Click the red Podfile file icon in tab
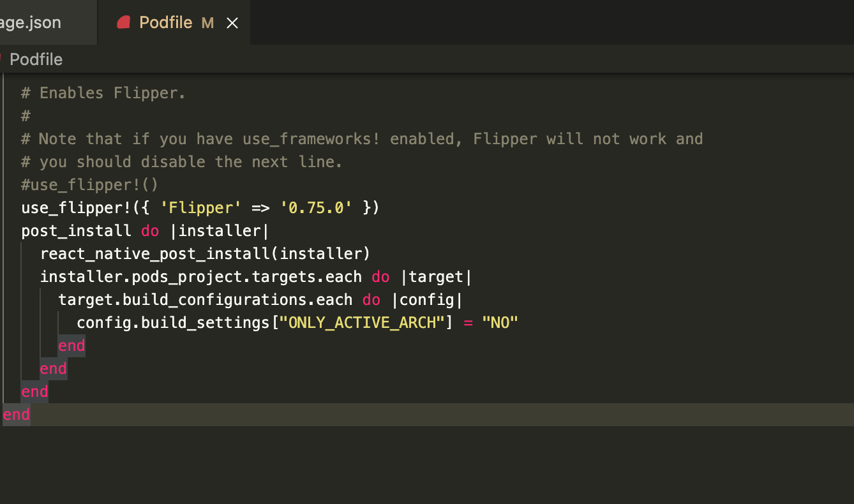 pos(123,23)
